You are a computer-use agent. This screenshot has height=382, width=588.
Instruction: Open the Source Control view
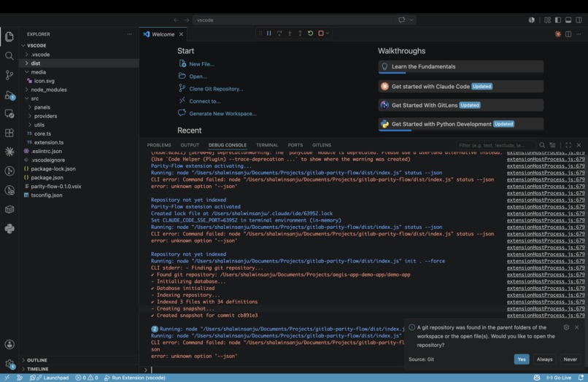pyautogui.click(x=9, y=75)
